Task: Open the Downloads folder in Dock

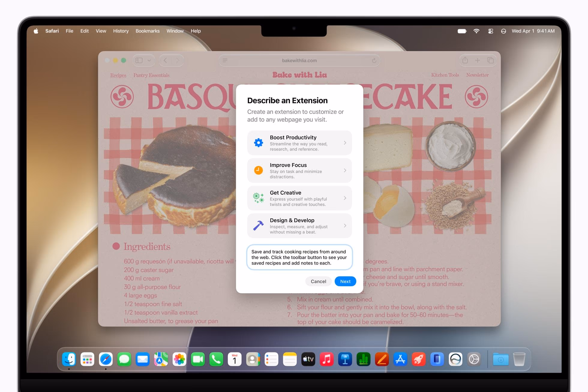Action: pyautogui.click(x=501, y=359)
